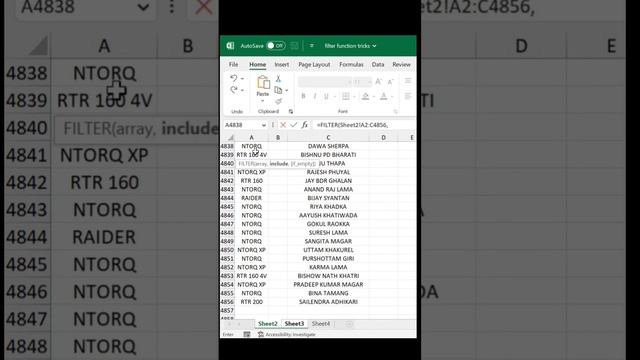Open the Data tab
This screenshot has width=640, height=360.
click(x=378, y=64)
